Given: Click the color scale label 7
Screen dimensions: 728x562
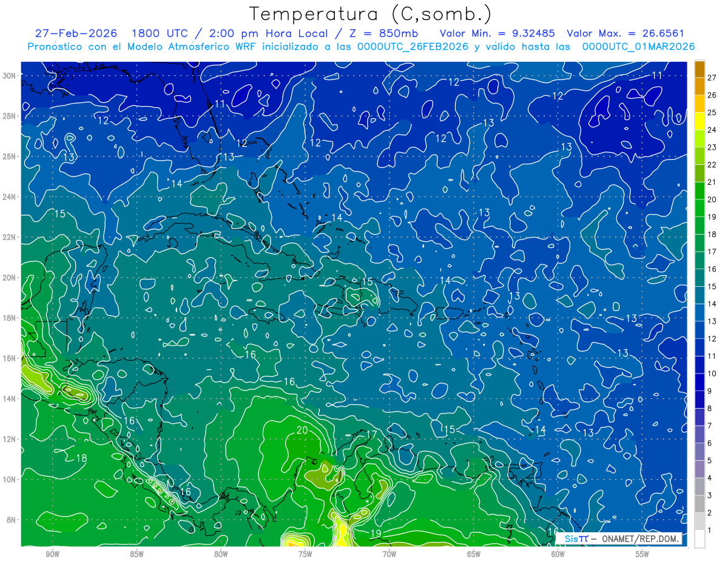Looking at the screenshot, I should [x=710, y=426].
